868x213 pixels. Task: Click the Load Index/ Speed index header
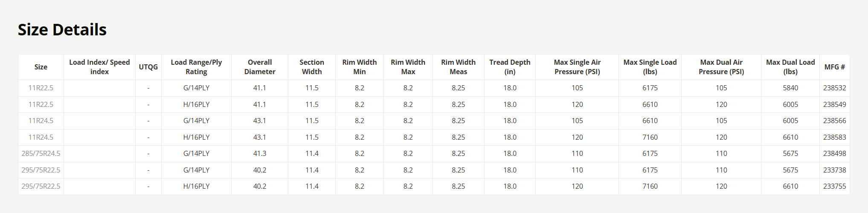pyautogui.click(x=99, y=67)
